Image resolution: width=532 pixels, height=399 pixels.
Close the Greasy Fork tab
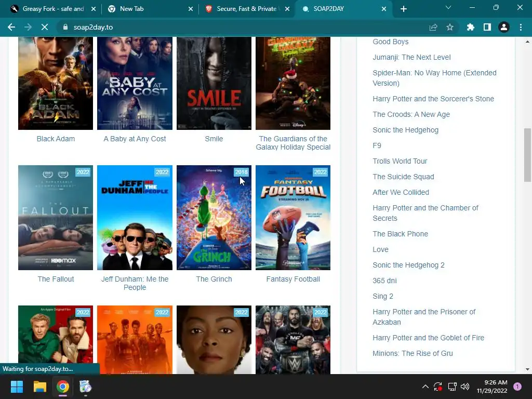click(94, 9)
